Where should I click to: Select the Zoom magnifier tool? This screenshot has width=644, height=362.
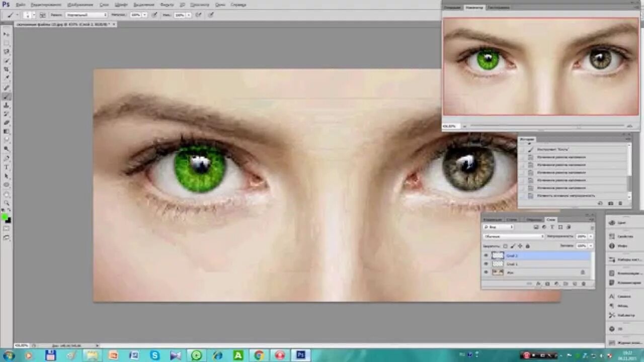point(7,203)
